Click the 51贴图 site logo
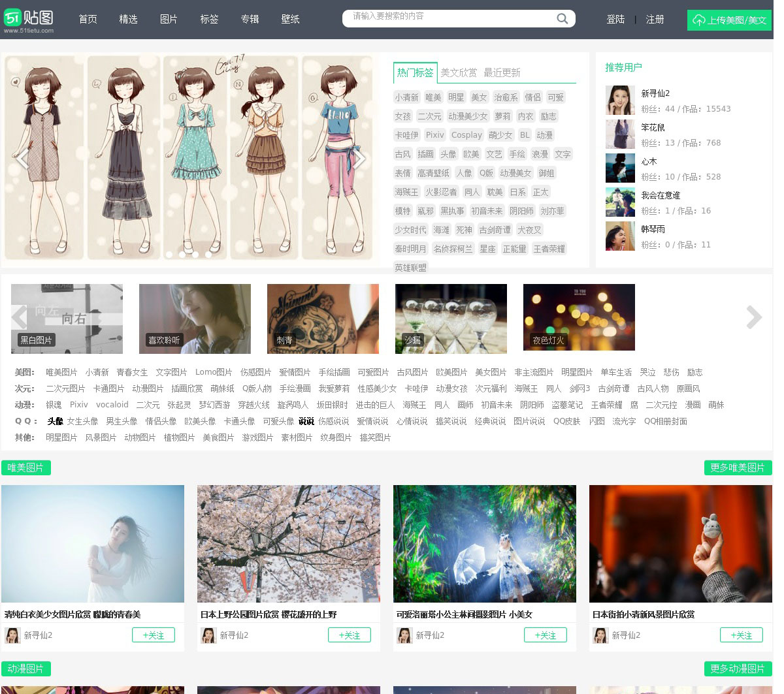The width and height of the screenshot is (784, 694). [29, 20]
